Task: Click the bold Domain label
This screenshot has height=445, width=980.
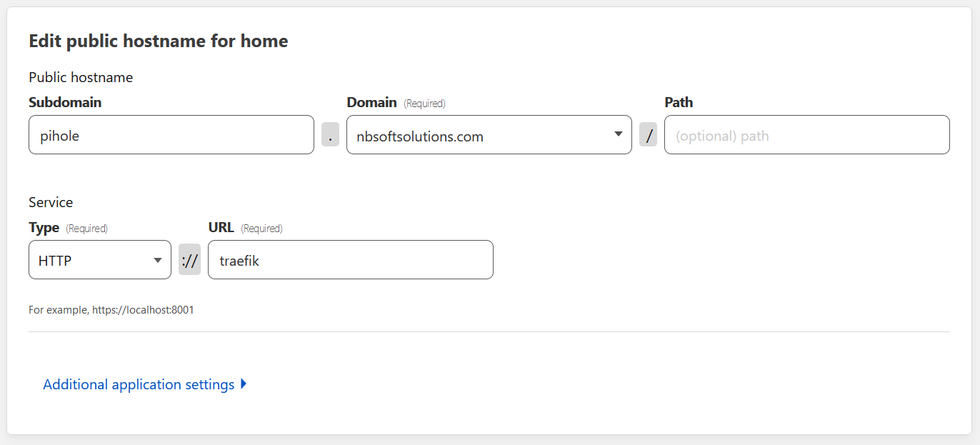Action: [x=371, y=102]
